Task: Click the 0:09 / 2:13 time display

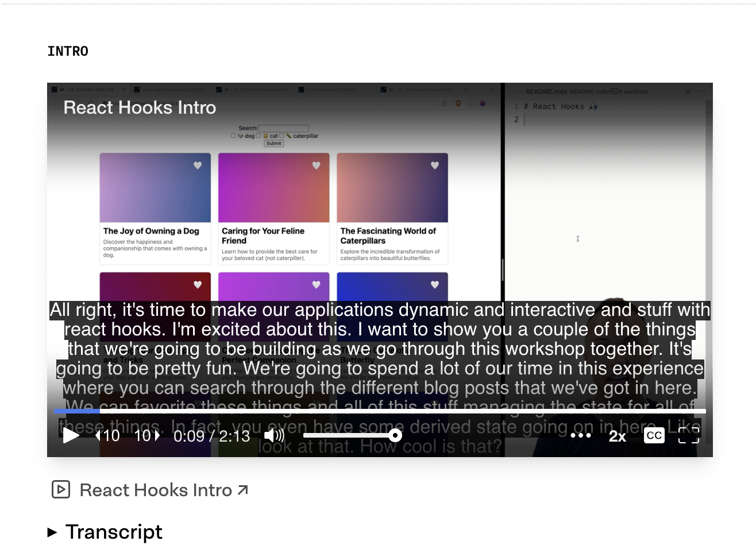Action: click(x=212, y=436)
